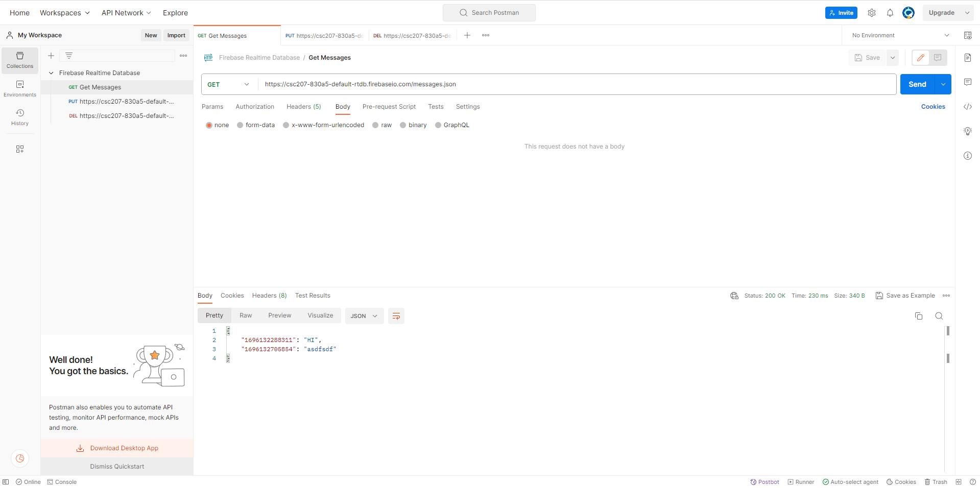Copy response body to clipboard
This screenshot has height=488, width=980.
919,316
